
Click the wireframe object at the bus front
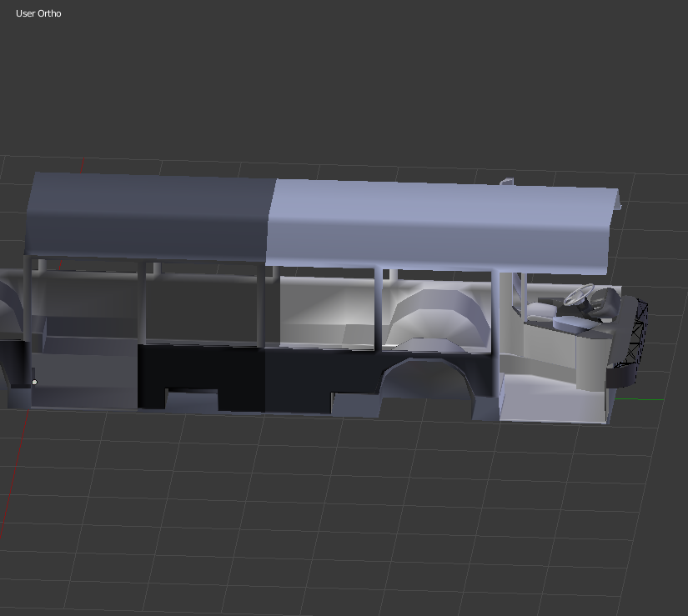tap(636, 335)
